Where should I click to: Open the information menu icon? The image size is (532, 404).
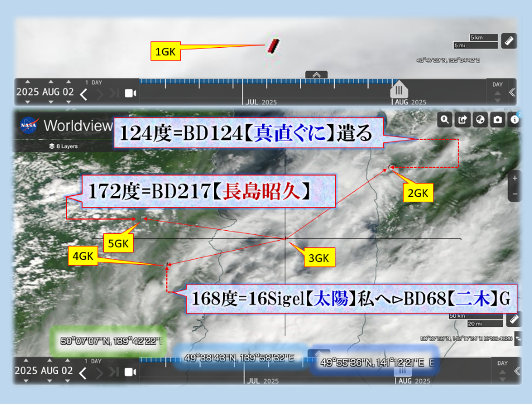(x=514, y=120)
